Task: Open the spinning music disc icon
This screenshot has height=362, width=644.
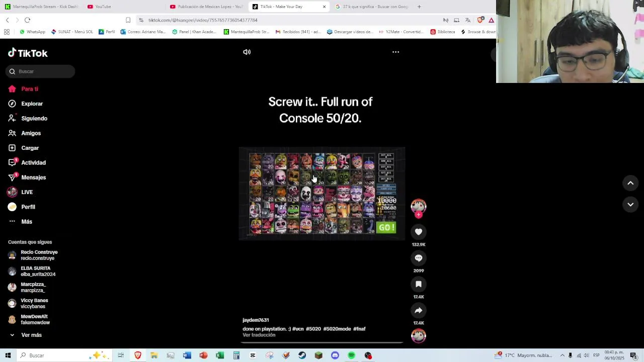Action: (419, 335)
